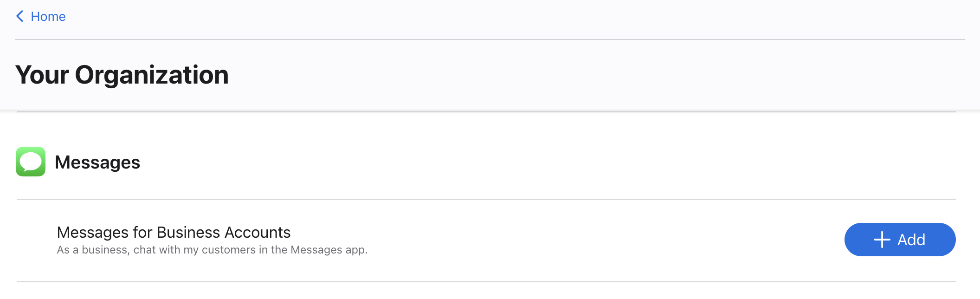Select the Messages section heading
This screenshot has height=299, width=980.
tap(97, 162)
